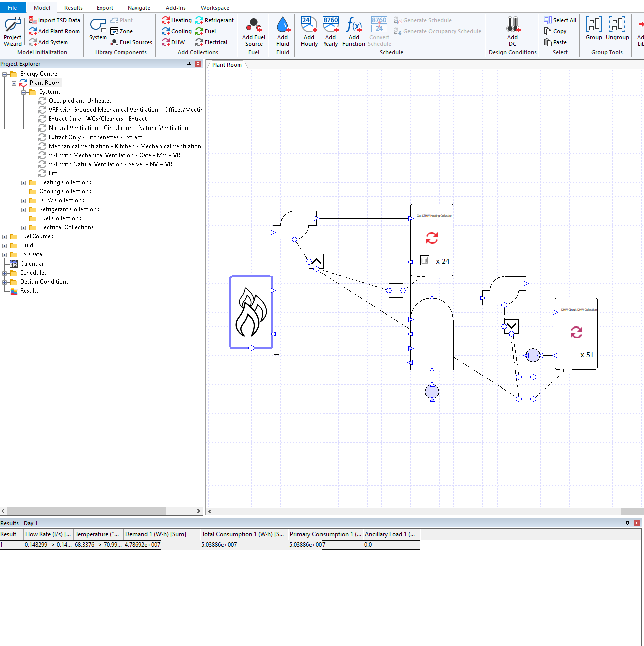Click Add DC design conditions icon
The width and height of the screenshot is (644, 646).
point(512,25)
